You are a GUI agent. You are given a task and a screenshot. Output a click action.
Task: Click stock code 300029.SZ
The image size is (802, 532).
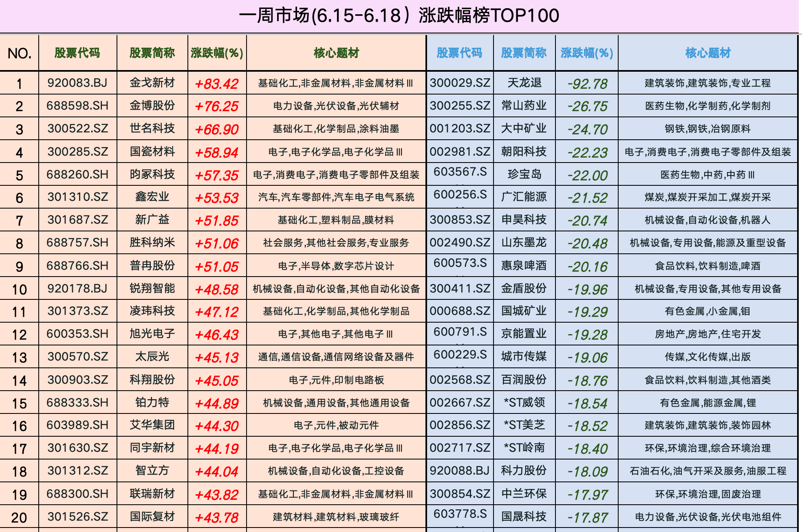460,83
